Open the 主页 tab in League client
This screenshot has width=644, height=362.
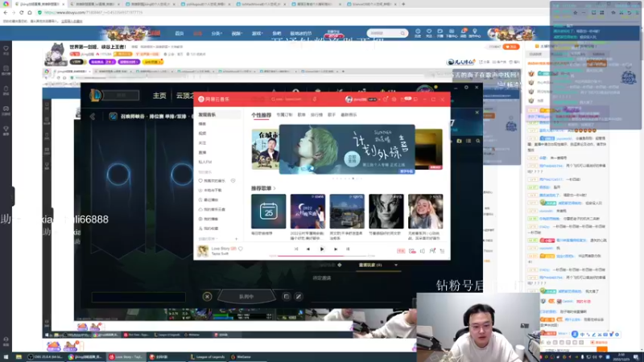click(x=159, y=96)
